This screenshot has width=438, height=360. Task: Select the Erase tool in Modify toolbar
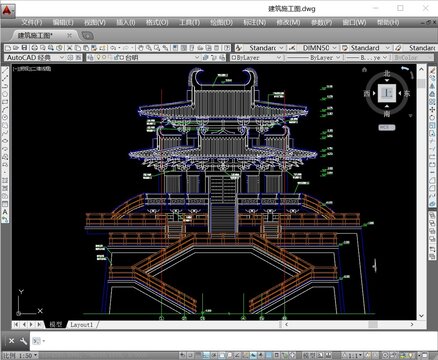tap(432, 71)
